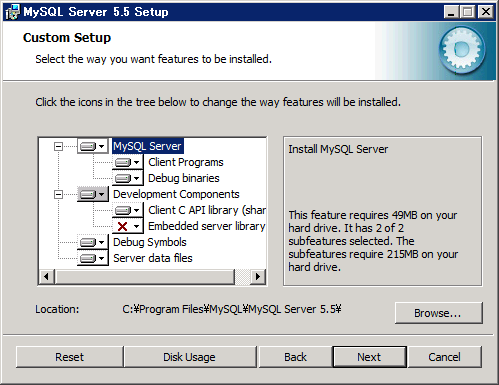
Task: Open Disk Usage information
Action: [189, 357]
